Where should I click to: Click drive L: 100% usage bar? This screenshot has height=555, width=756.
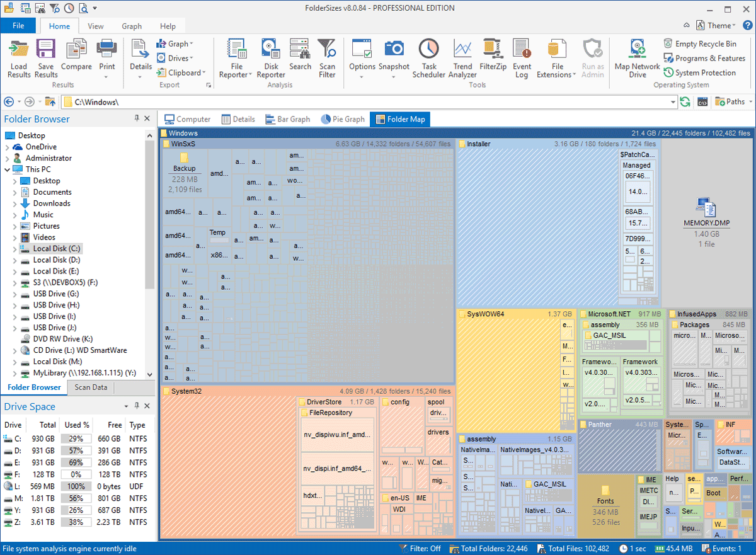(76, 486)
